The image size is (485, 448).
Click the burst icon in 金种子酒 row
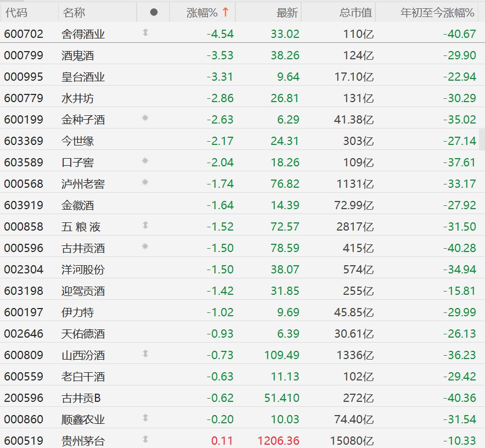click(145, 118)
